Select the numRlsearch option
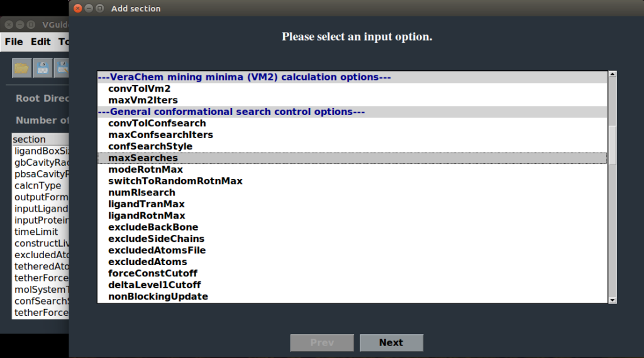Screen dimensions: 644x358 (352, 192)
